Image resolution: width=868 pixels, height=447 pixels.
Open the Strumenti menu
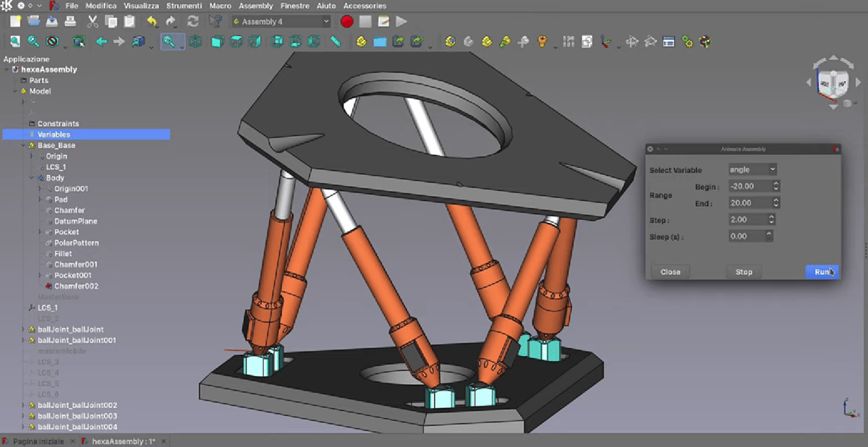point(184,6)
